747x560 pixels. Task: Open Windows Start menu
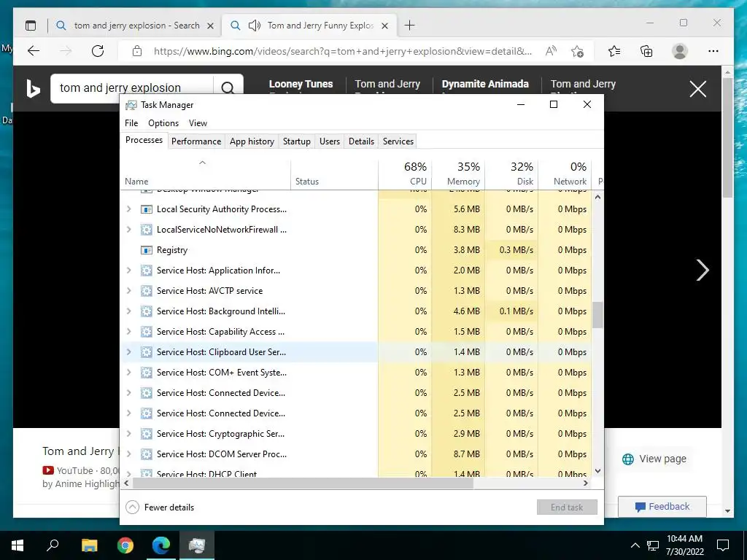pyautogui.click(x=18, y=545)
